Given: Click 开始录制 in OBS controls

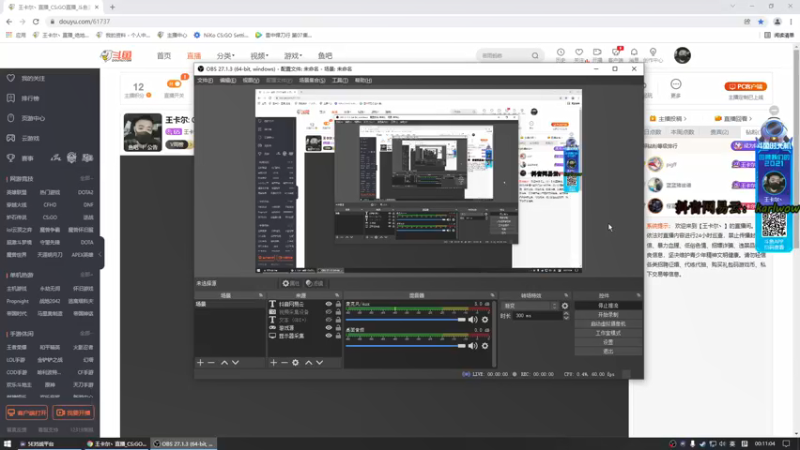Looking at the screenshot, I should (608, 315).
